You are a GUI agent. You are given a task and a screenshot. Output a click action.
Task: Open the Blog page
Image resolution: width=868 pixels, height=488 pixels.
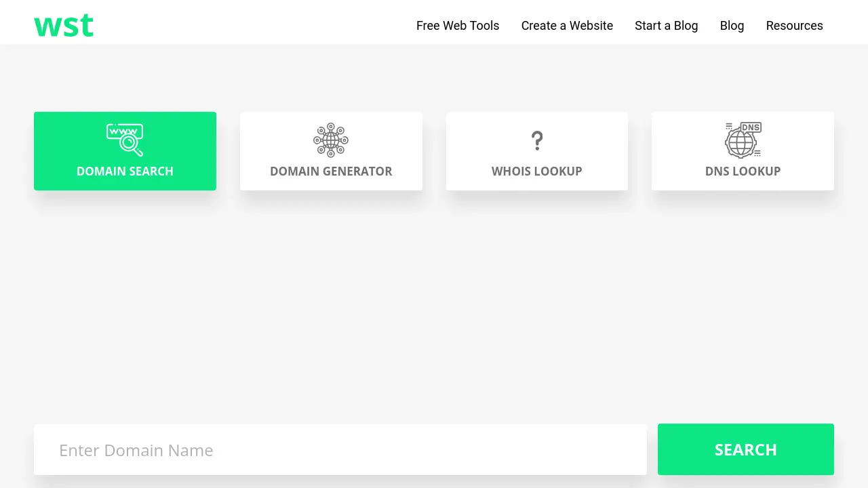732,26
